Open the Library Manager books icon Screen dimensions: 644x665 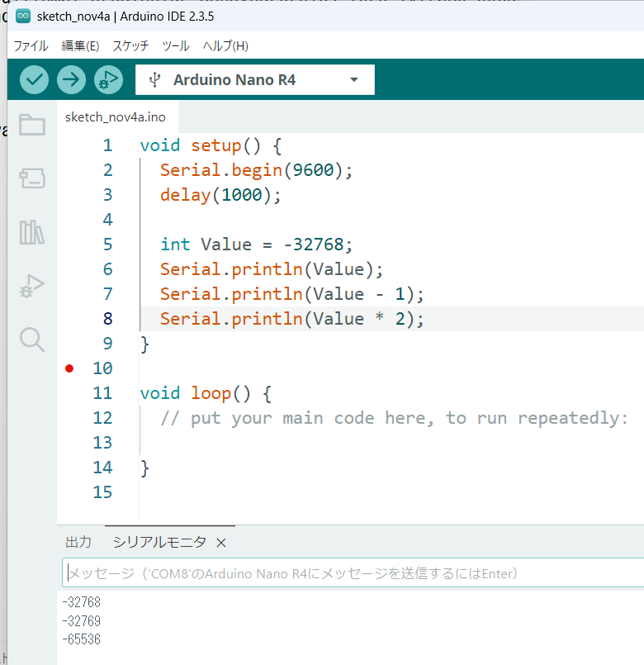pos(32,232)
